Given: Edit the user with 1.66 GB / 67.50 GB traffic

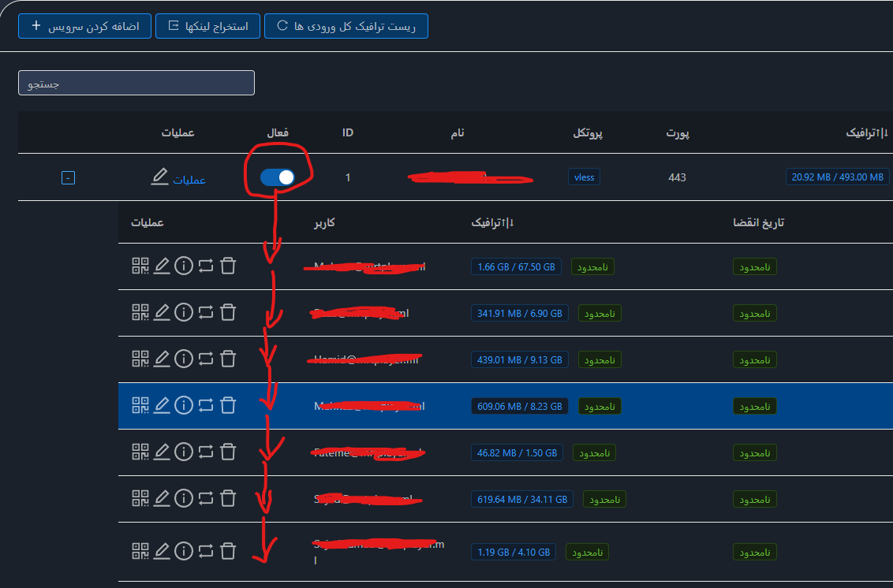Looking at the screenshot, I should (162, 266).
